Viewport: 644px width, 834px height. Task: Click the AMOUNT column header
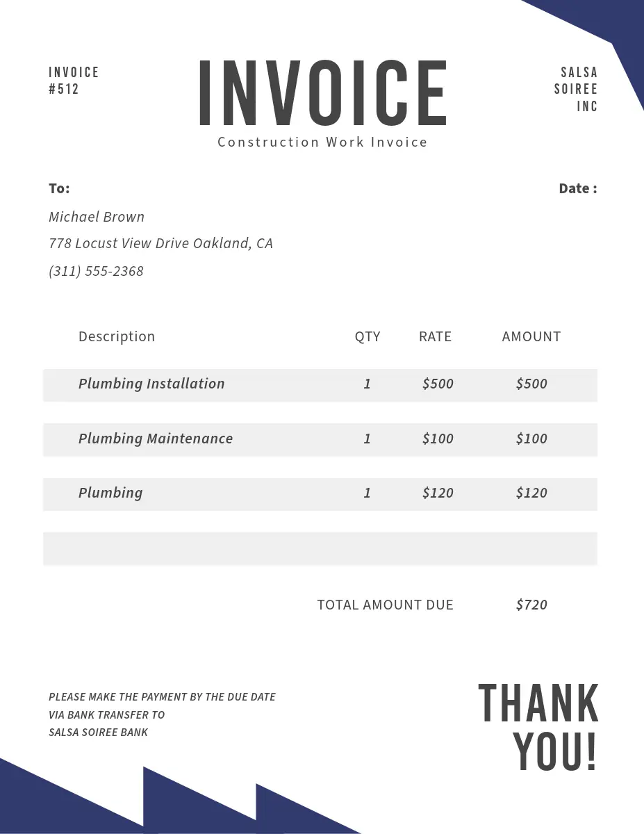[x=531, y=336]
